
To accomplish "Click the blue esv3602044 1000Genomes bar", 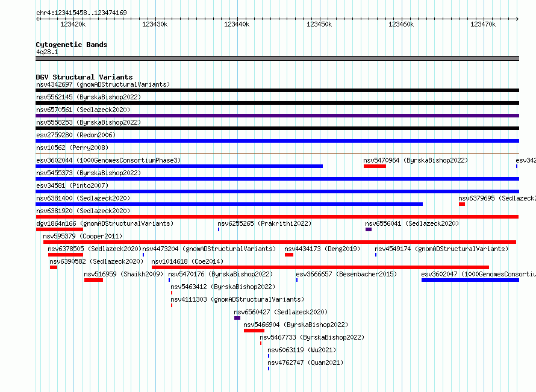I will pyautogui.click(x=179, y=166).
